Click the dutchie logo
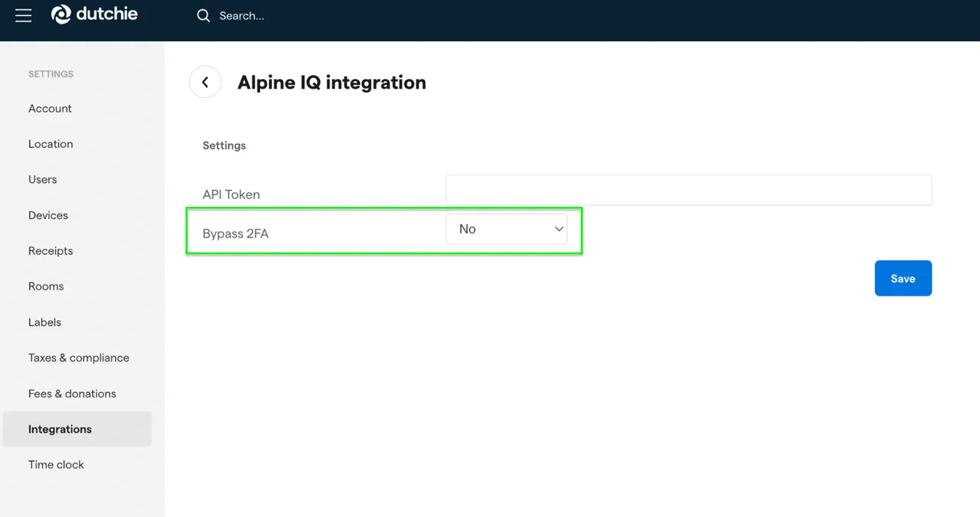This screenshot has height=517, width=980. [93, 15]
